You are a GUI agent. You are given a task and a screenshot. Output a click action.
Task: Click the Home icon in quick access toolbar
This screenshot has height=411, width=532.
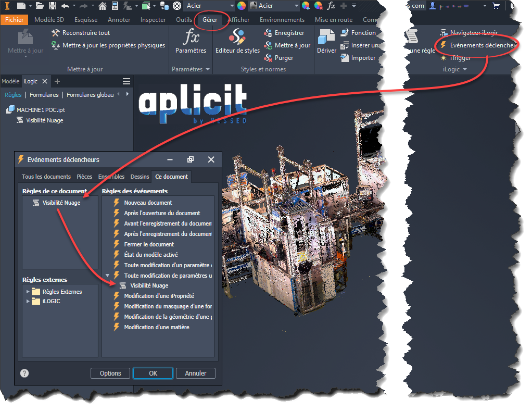(103, 6)
